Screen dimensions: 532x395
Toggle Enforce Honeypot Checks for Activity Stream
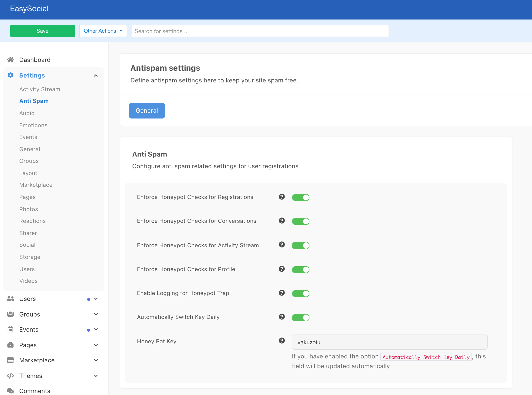301,245
